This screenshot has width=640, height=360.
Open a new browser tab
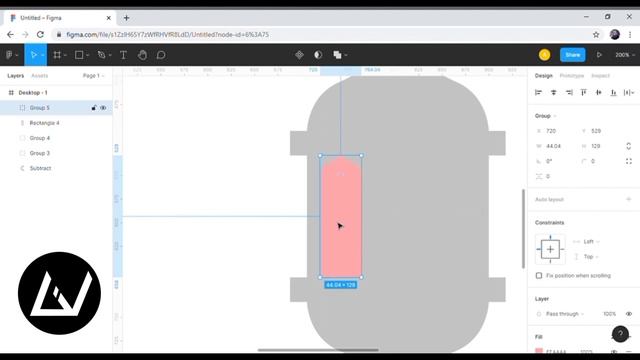[x=126, y=18]
